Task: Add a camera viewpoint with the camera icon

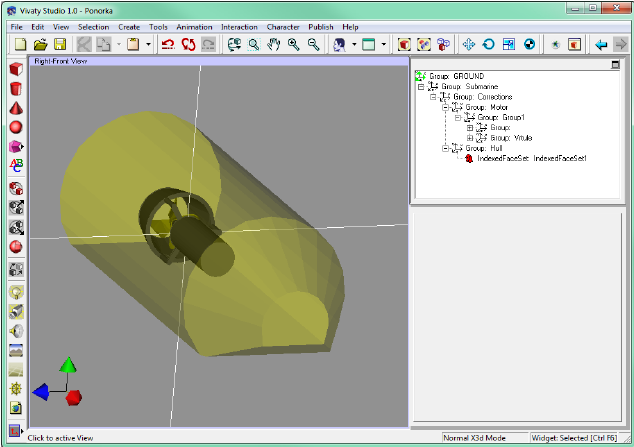Action: (16, 312)
